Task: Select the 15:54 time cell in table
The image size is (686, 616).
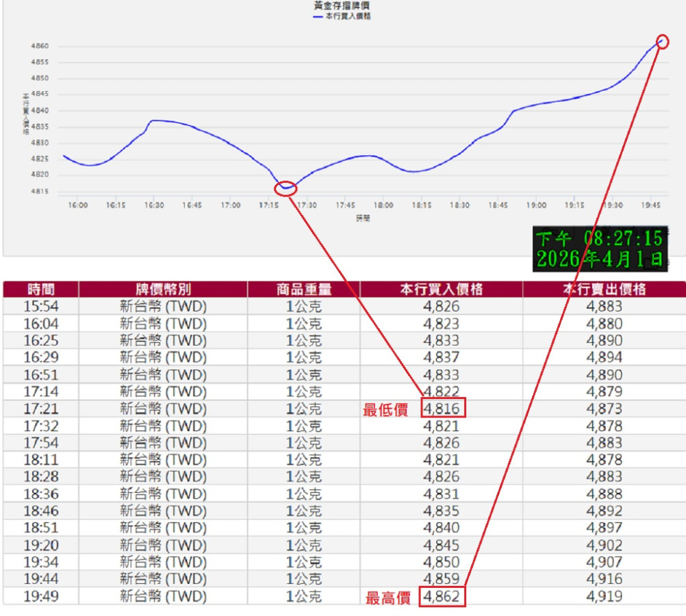Action: coord(40,307)
